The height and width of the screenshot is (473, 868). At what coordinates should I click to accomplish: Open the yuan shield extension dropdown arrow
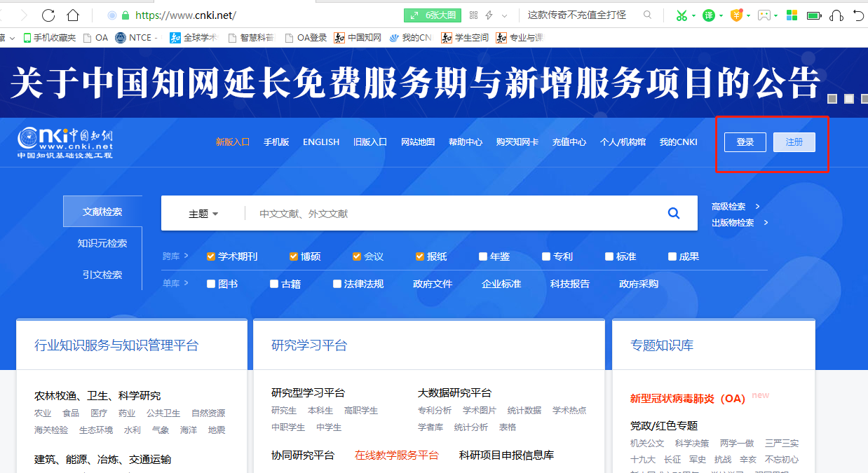click(x=748, y=15)
